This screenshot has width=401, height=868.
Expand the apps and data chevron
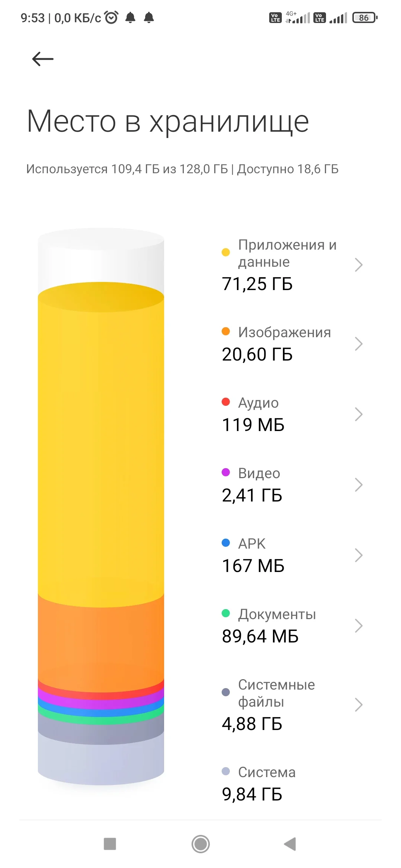click(358, 265)
